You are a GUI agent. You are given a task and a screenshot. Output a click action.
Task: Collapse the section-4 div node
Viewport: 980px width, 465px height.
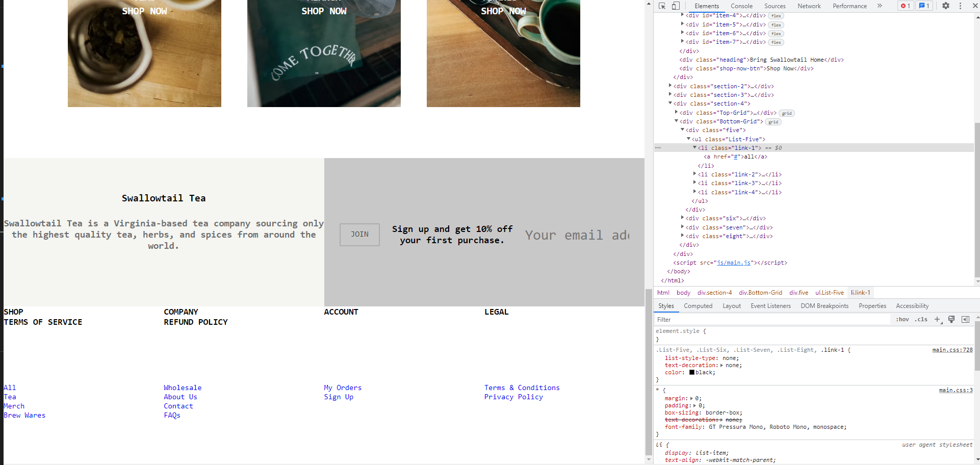pyautogui.click(x=670, y=104)
